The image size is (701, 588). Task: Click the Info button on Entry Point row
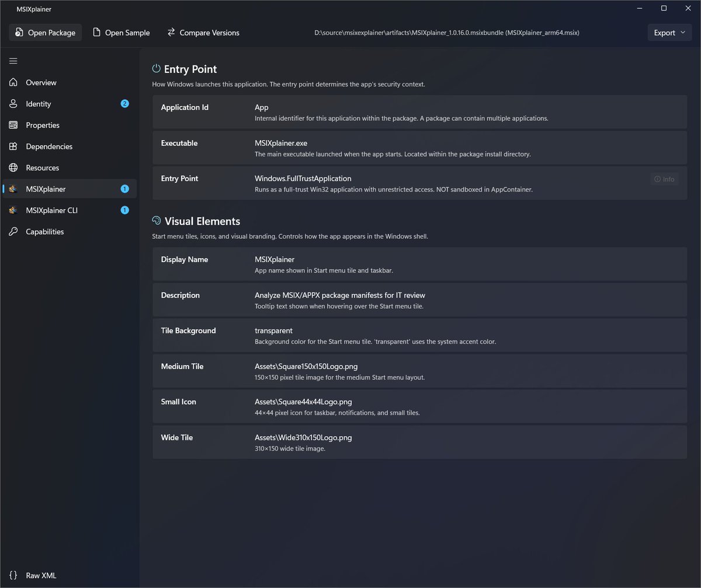coord(665,179)
